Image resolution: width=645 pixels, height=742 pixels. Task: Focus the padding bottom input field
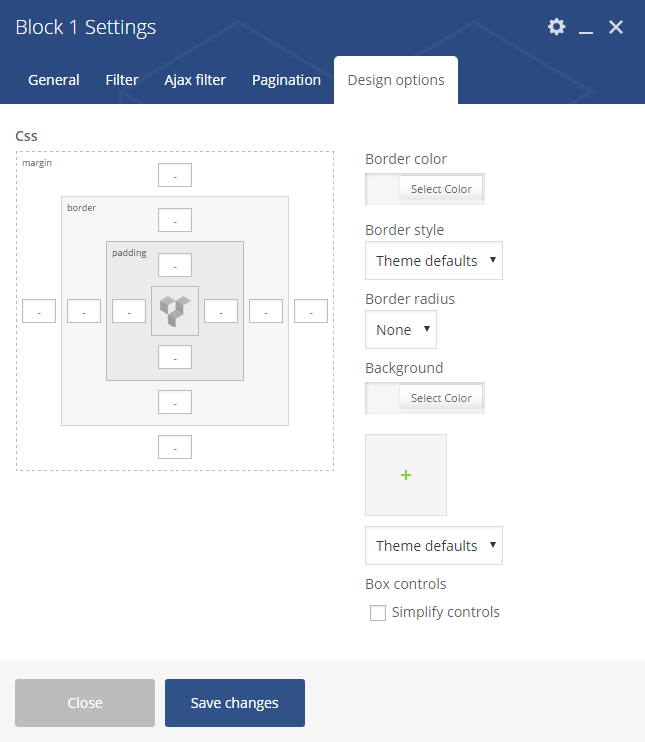(175, 357)
